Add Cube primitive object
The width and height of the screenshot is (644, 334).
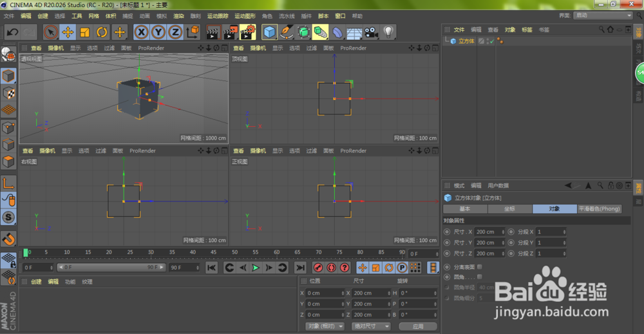coord(269,32)
